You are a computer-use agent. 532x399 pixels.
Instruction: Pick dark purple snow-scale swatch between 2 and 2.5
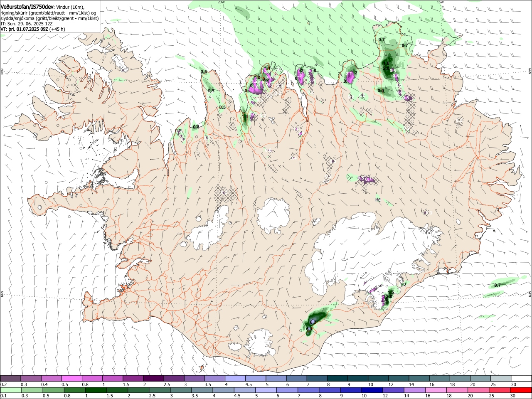tap(153, 379)
